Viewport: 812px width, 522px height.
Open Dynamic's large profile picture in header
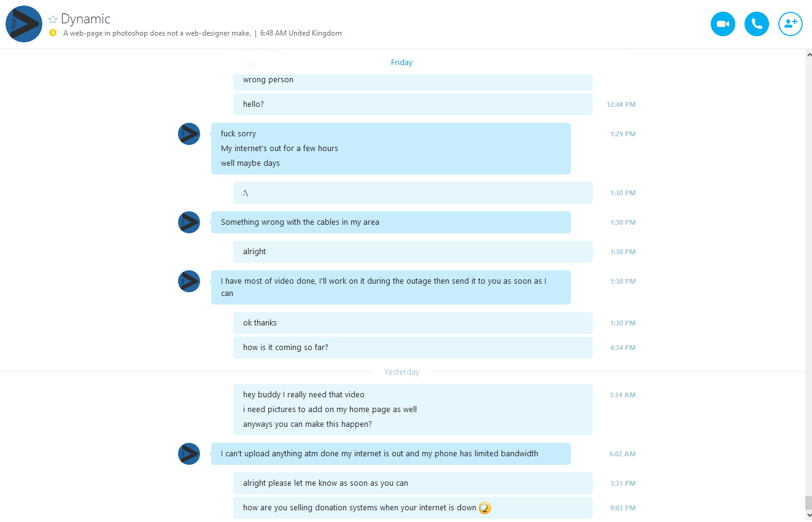tap(24, 24)
